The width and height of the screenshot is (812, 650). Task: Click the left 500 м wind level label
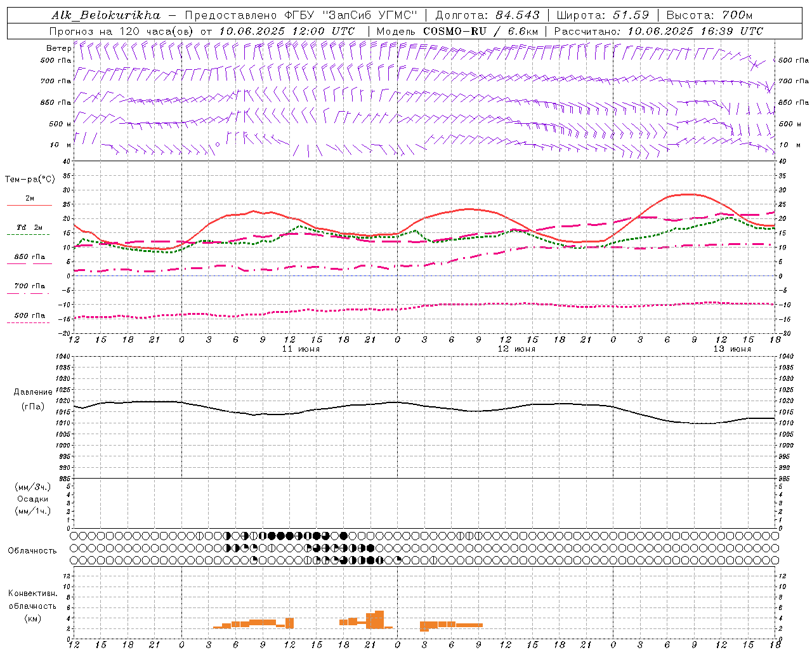(60, 124)
